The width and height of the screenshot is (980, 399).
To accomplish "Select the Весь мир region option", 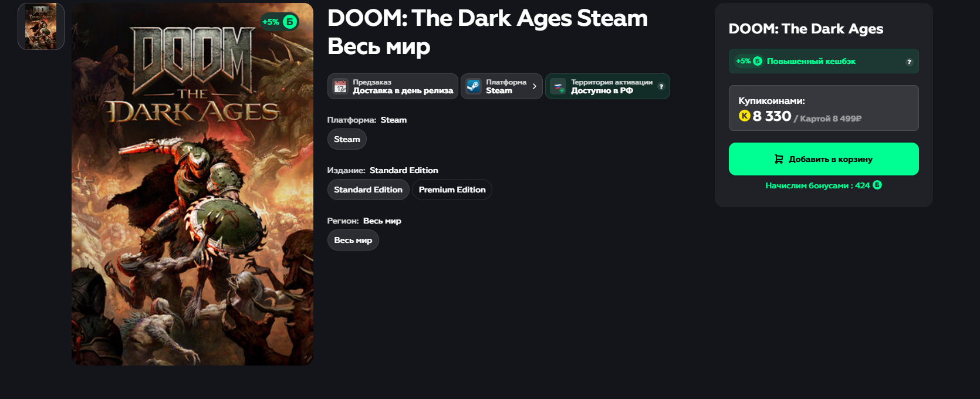I will [353, 240].
